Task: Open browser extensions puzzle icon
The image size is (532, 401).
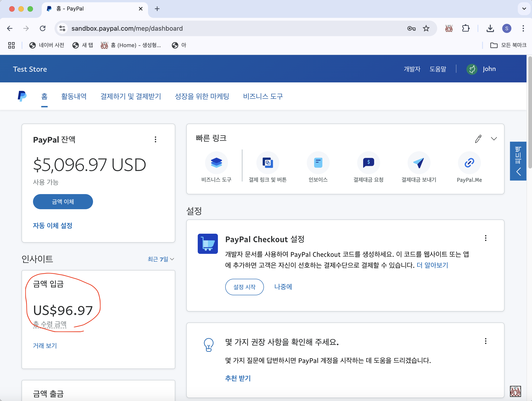Action: [466, 28]
